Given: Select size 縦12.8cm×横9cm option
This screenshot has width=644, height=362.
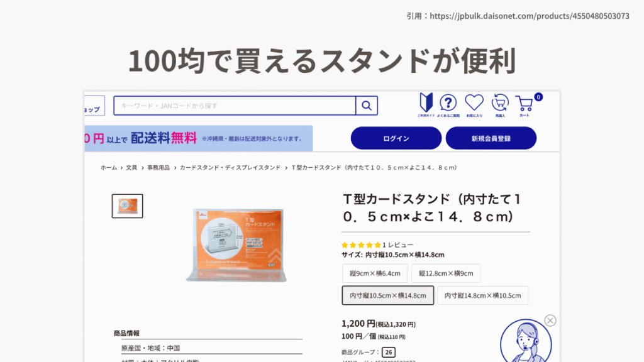Looking at the screenshot, I should pos(446,273).
